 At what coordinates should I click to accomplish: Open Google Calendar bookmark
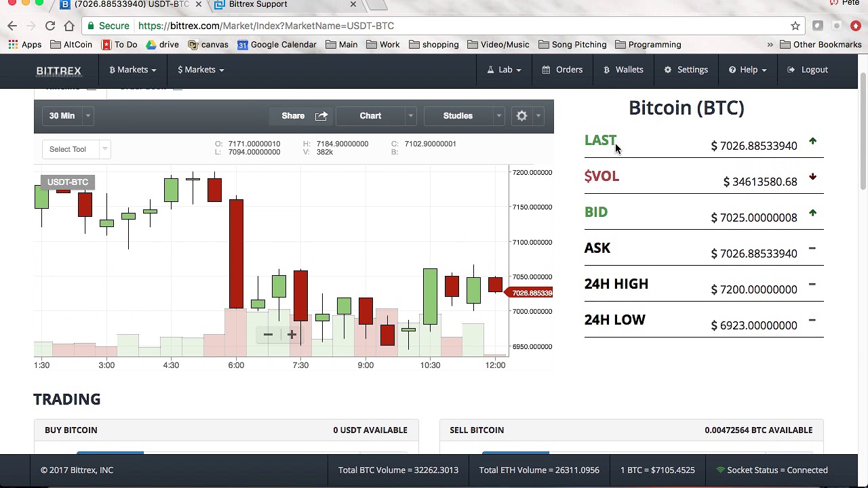(x=277, y=45)
